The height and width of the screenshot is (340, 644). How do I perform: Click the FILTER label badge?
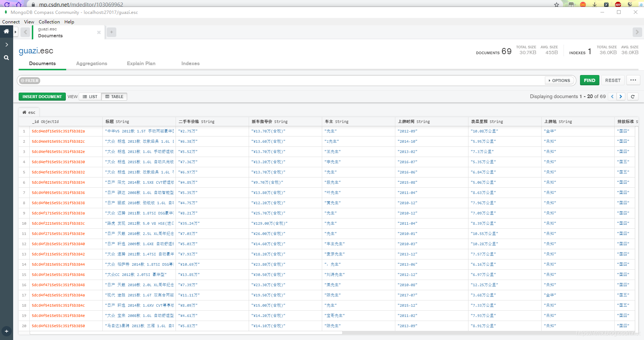(30, 81)
